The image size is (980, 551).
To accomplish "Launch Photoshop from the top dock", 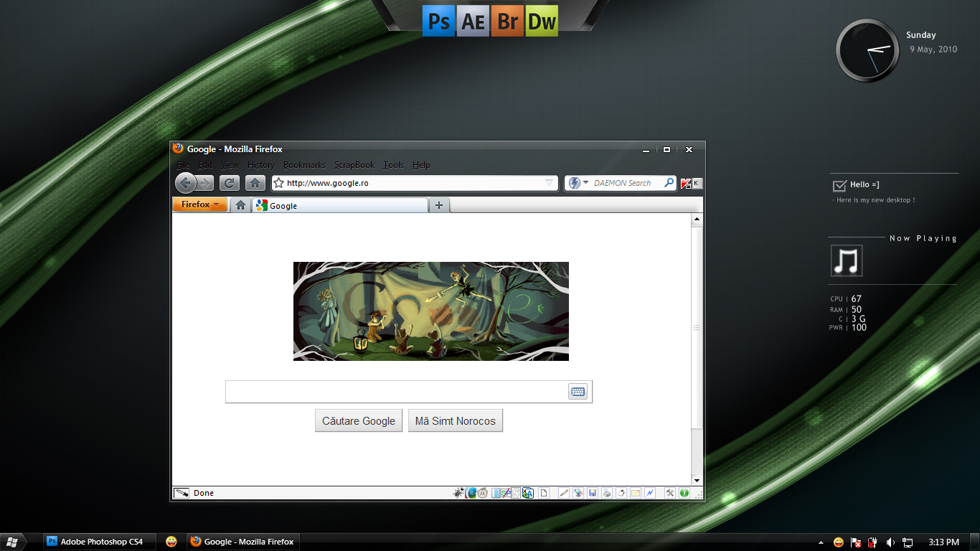I will click(x=438, y=21).
